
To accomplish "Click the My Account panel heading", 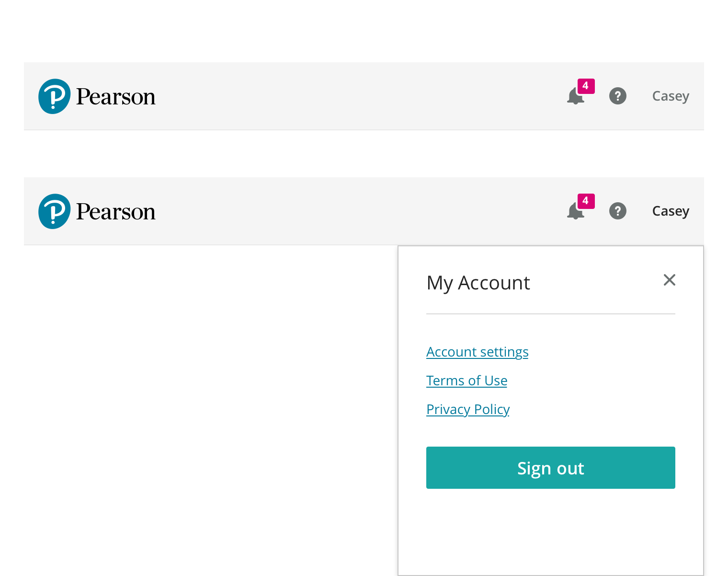I will click(478, 283).
